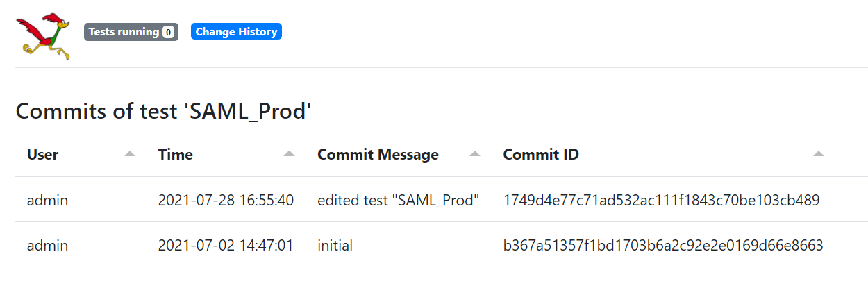Click the Commit Message column header

378,155
